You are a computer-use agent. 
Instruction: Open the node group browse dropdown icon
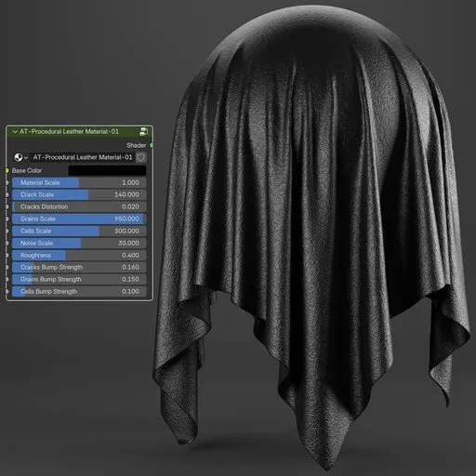click(x=21, y=157)
